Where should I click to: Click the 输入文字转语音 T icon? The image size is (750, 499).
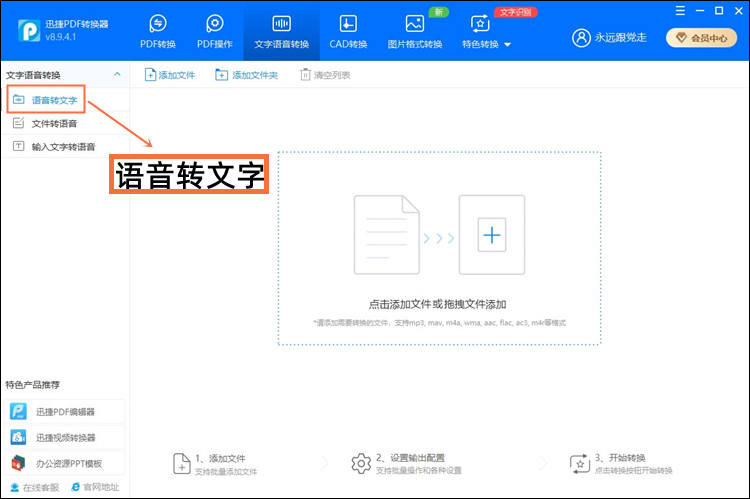click(x=19, y=146)
